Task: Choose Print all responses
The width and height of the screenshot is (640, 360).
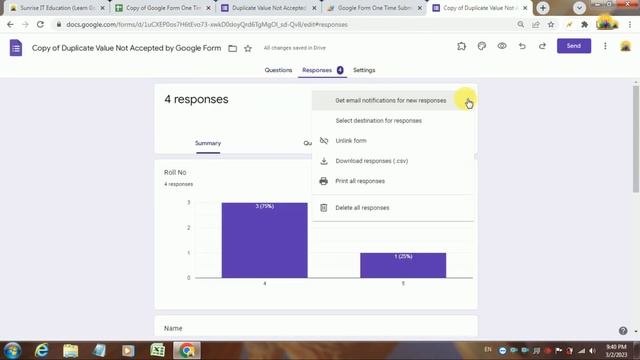Action: 393,181
